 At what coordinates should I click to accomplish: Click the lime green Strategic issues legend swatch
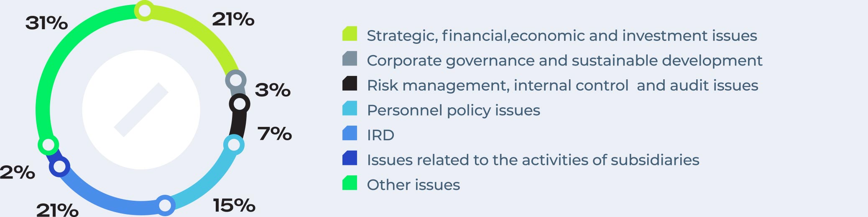tap(350, 33)
